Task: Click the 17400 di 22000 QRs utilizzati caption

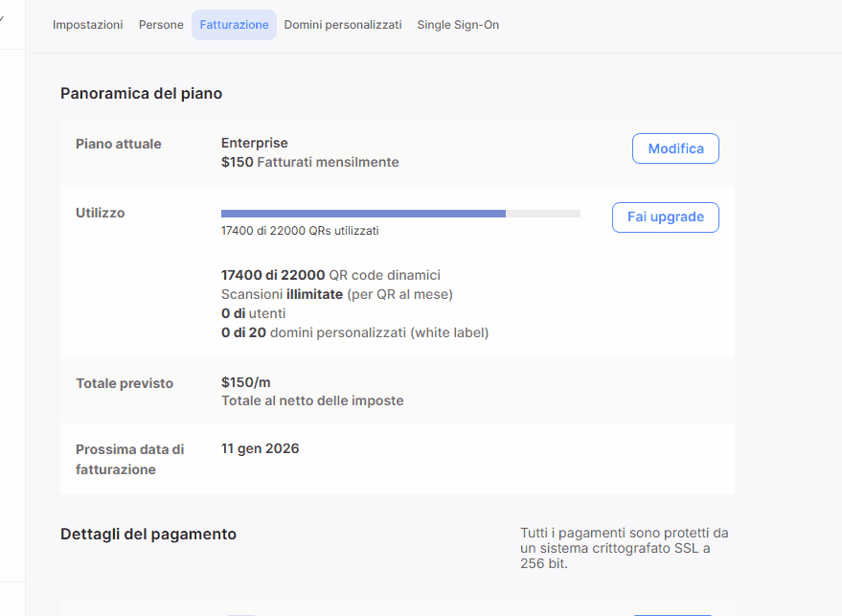Action: pyautogui.click(x=300, y=231)
